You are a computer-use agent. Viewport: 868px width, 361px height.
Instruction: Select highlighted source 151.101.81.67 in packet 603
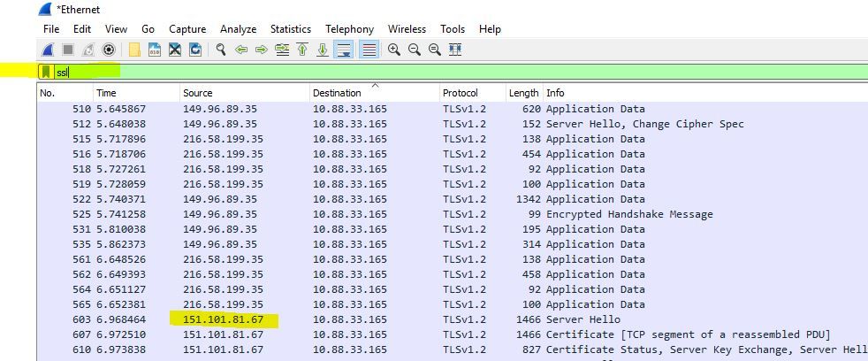223,320
